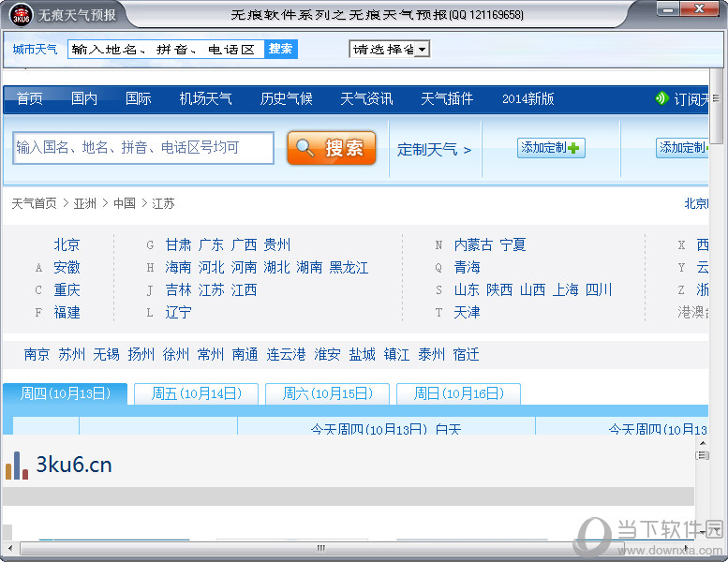
Task: Open the 山东 province link
Action: click(x=468, y=290)
